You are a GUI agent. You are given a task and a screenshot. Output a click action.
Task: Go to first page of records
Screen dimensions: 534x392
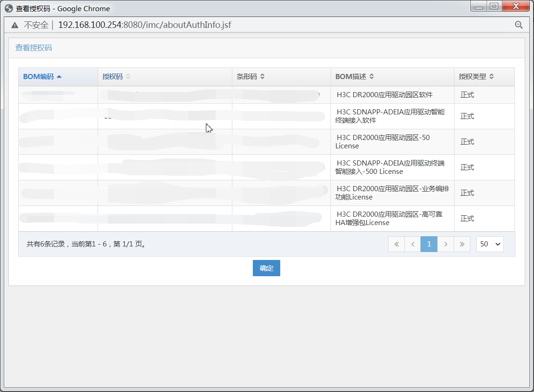click(396, 244)
